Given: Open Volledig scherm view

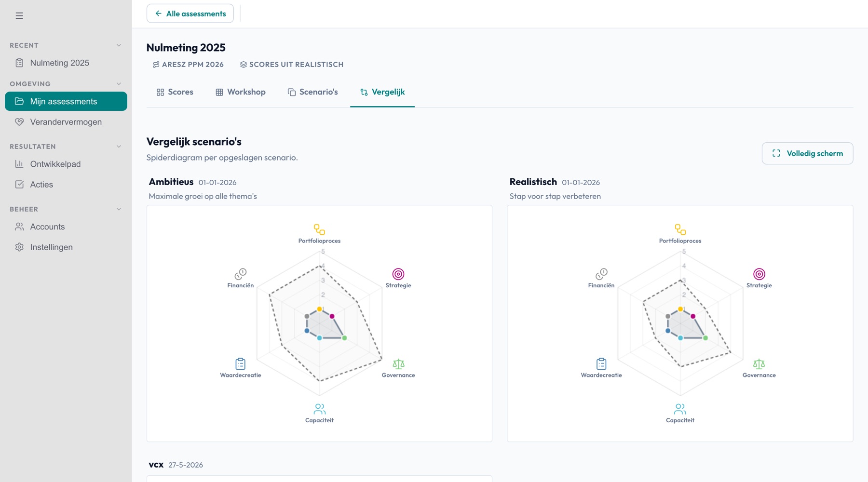Looking at the screenshot, I should [x=807, y=153].
